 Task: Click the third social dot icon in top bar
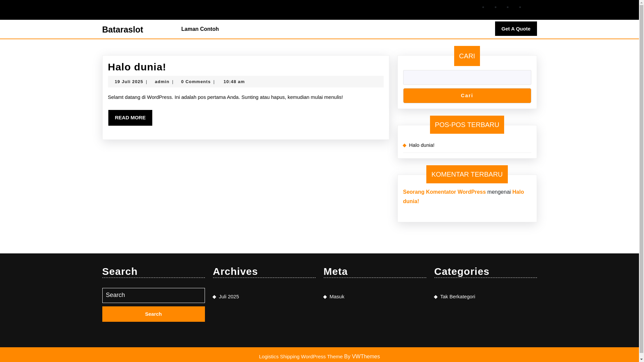point(507,7)
